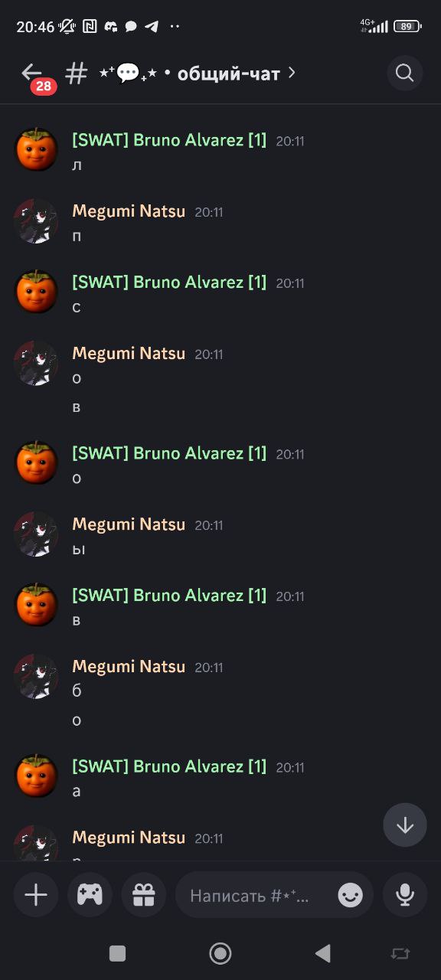Tap the back arrow with 28 badge
The image size is (441, 980).
(x=34, y=75)
